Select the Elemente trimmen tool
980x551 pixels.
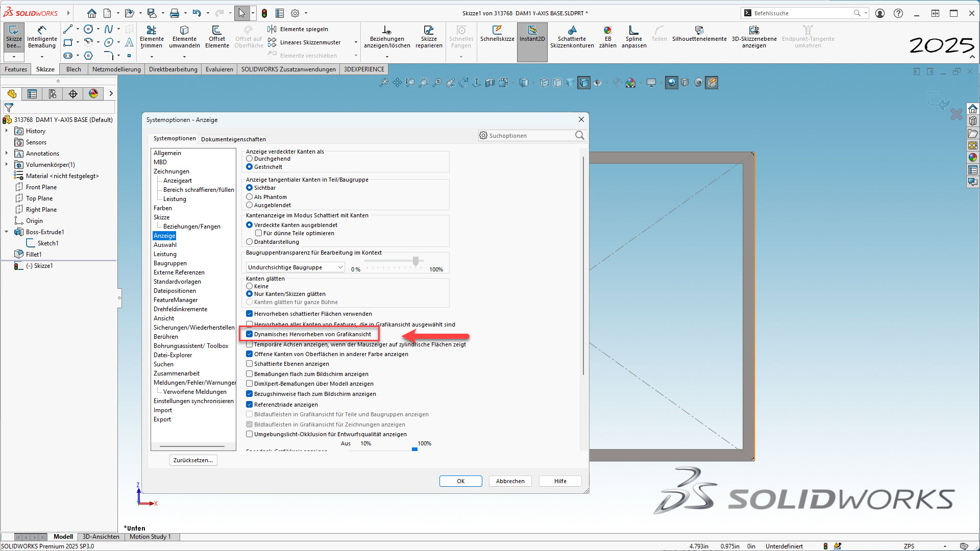(x=152, y=36)
